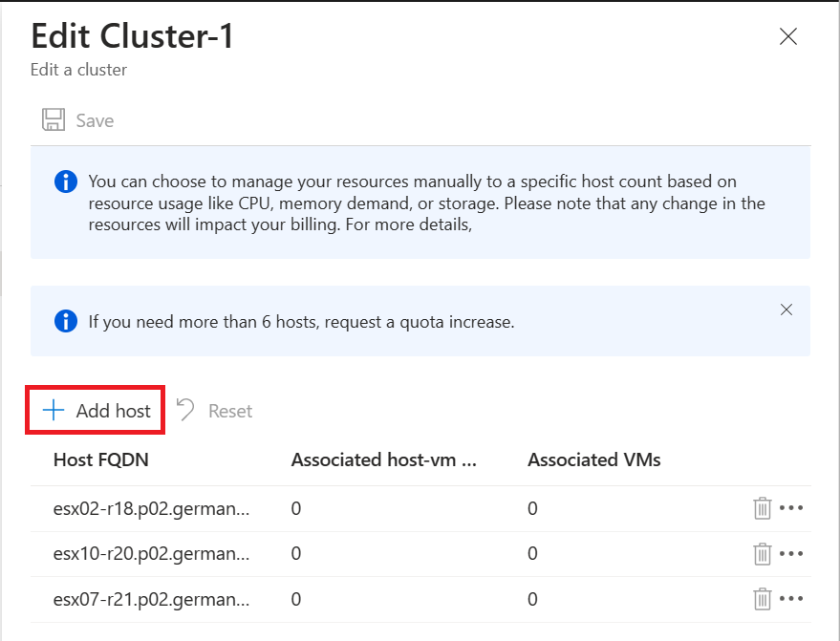Click the Associated VMs column header
This screenshot has width=840, height=641.
click(x=594, y=459)
